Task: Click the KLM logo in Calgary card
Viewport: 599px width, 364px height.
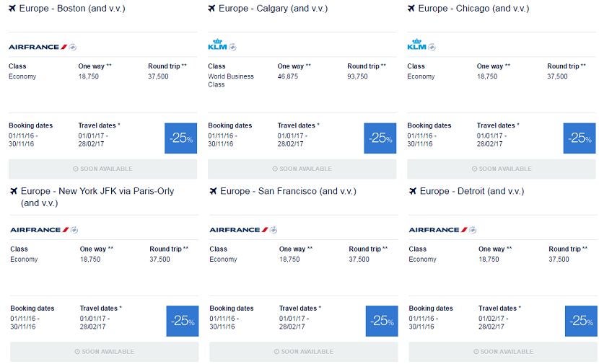Action: pos(217,44)
